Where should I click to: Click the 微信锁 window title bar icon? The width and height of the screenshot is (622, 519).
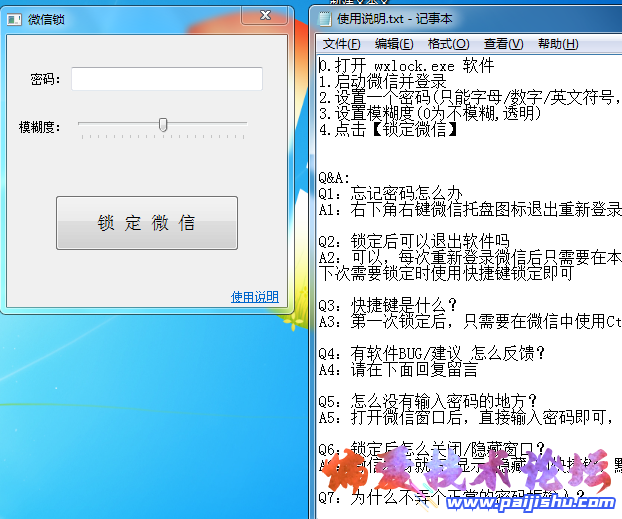click(x=14, y=19)
